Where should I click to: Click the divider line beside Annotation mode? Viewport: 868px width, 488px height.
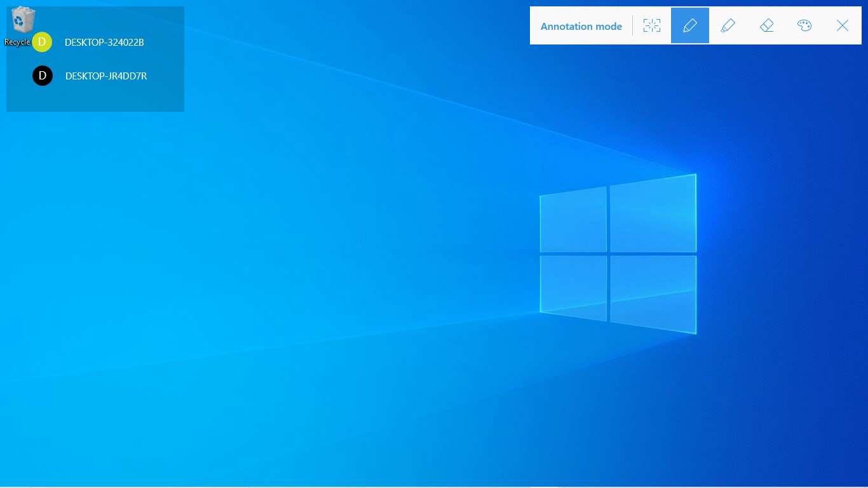tap(632, 25)
